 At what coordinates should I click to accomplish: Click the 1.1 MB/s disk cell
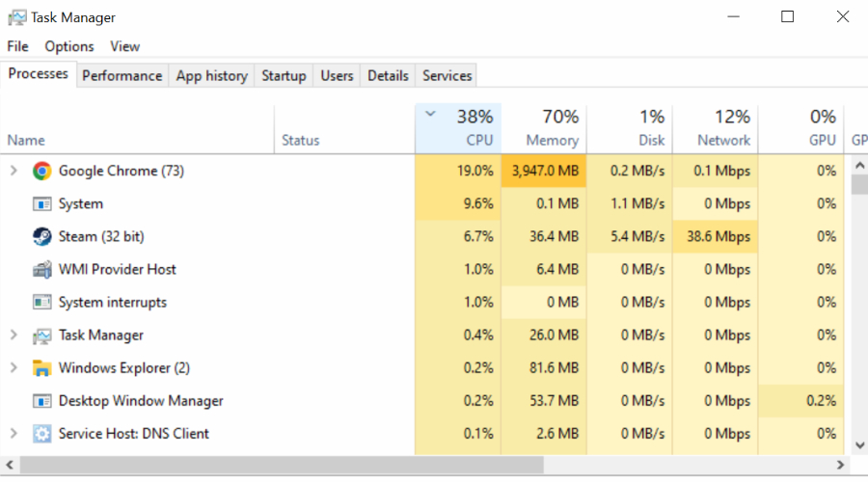click(x=630, y=204)
